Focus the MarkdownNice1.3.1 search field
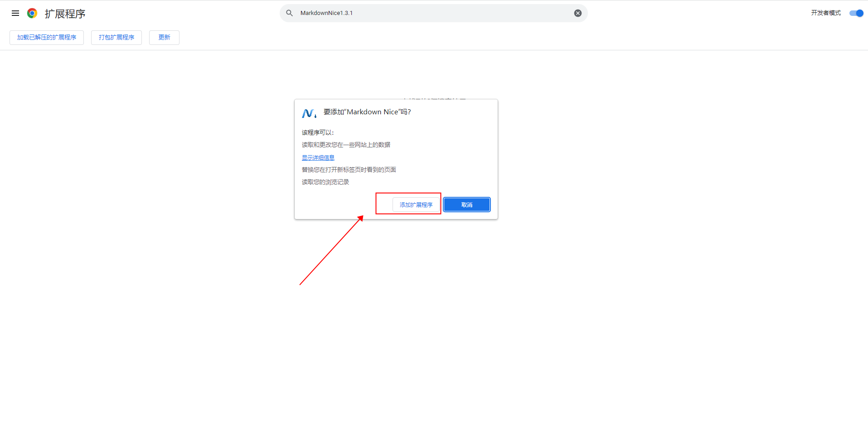Viewport: 868px width, 425px height. 434,13
